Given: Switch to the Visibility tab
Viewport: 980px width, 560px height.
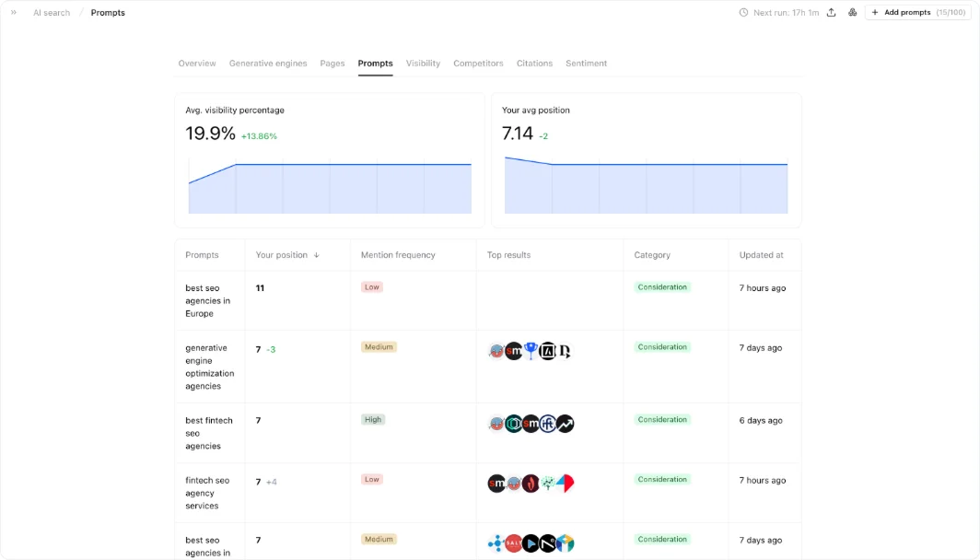Looking at the screenshot, I should tap(423, 64).
